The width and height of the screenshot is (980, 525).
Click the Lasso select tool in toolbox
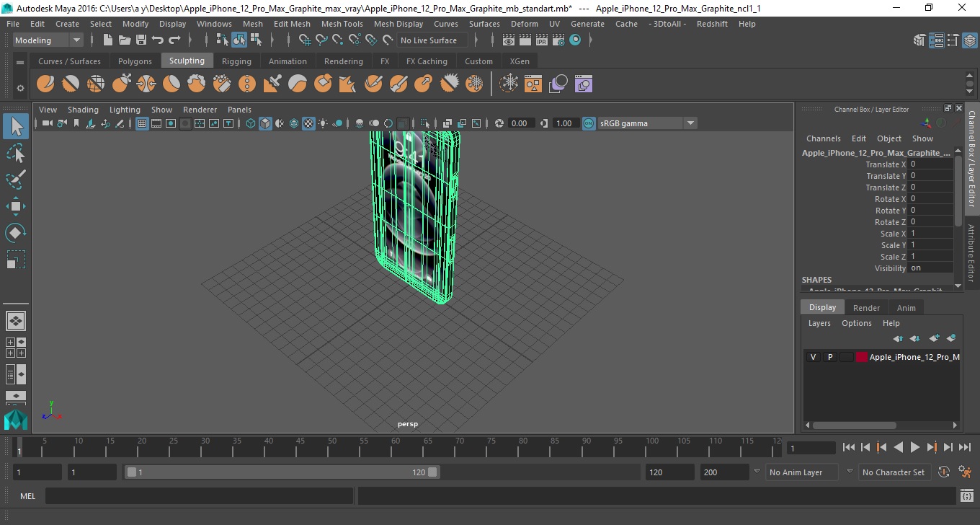tap(16, 153)
